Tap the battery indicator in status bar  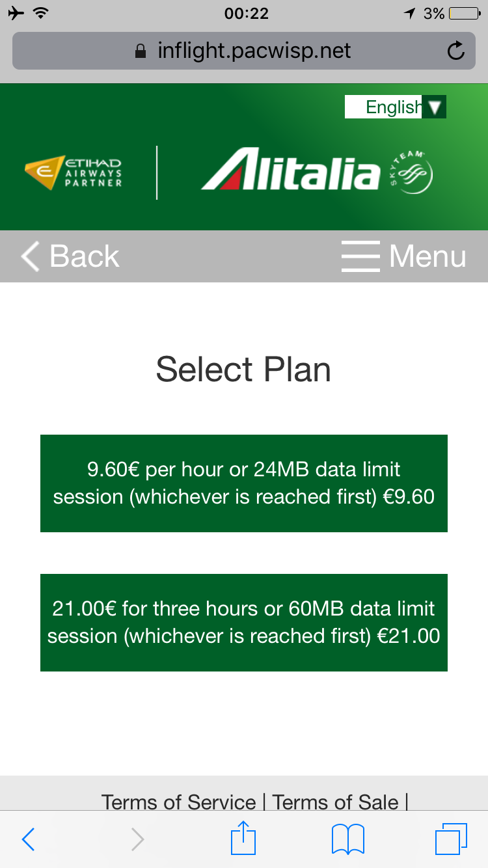(x=463, y=13)
